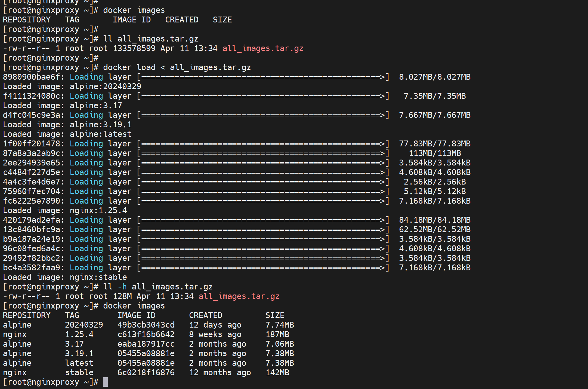The height and width of the screenshot is (389, 588).
Task: Click the 'Loaded image: nginx:1.25.4' line
Action: point(65,210)
